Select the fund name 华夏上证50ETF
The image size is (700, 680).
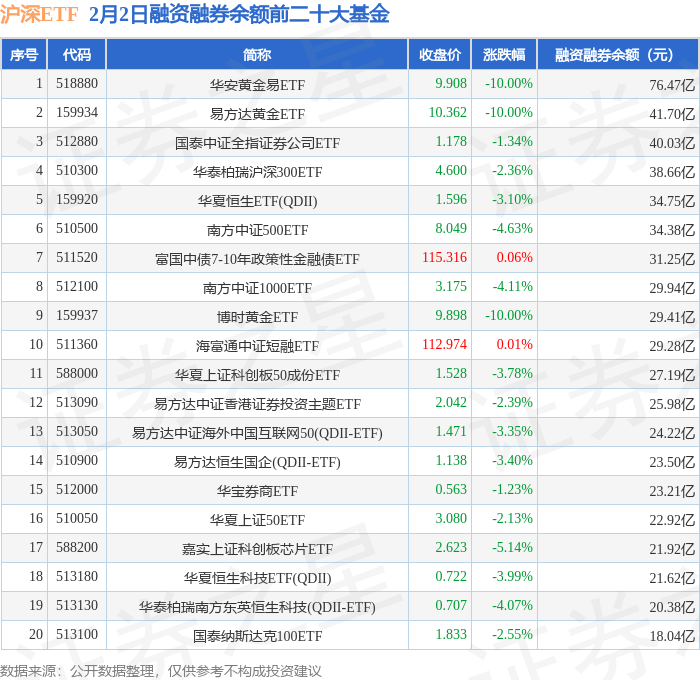point(257,520)
